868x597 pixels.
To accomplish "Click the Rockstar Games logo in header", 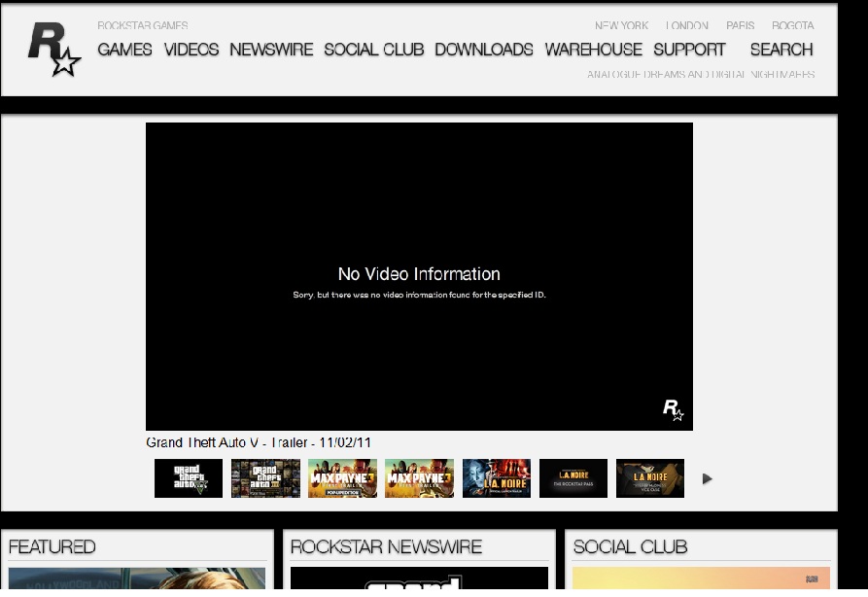I will (54, 50).
